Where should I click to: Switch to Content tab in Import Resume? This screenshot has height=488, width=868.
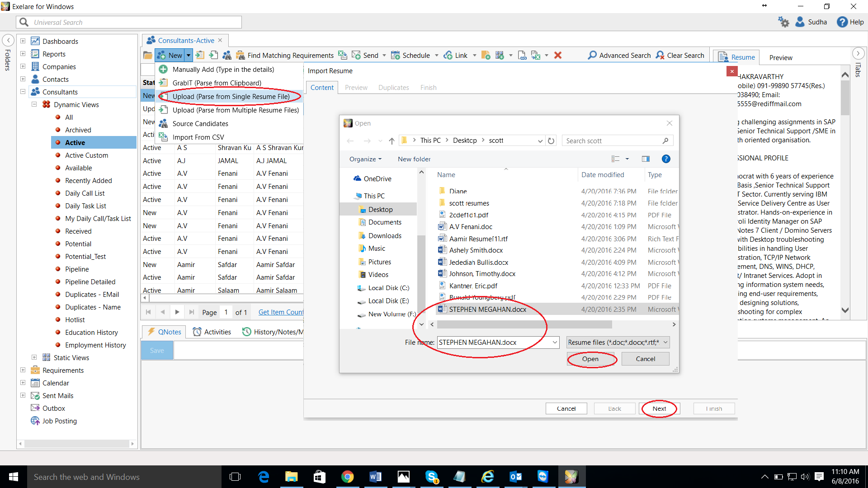[322, 87]
